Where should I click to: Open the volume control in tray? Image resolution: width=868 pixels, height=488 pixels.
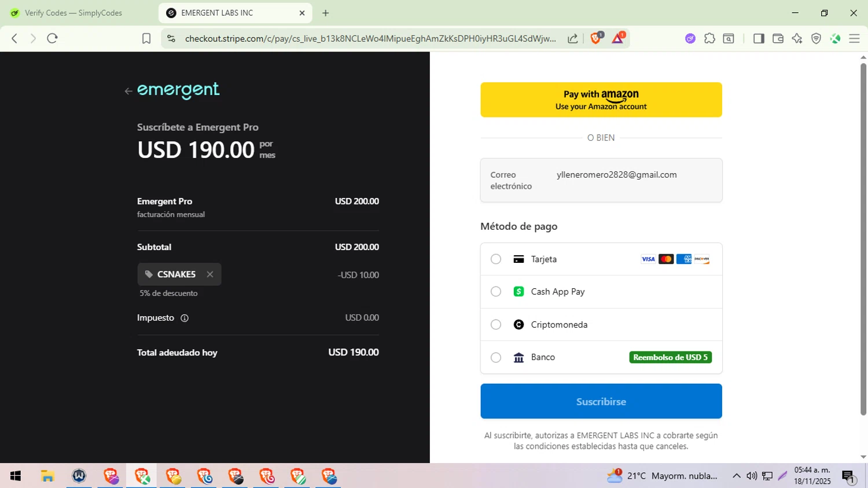752,476
